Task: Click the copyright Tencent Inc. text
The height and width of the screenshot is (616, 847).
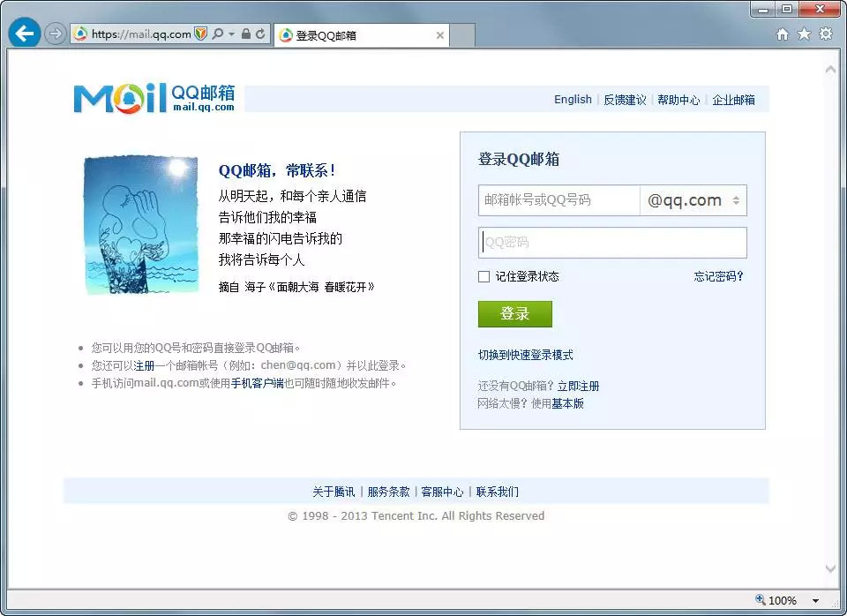Action: tap(416, 516)
